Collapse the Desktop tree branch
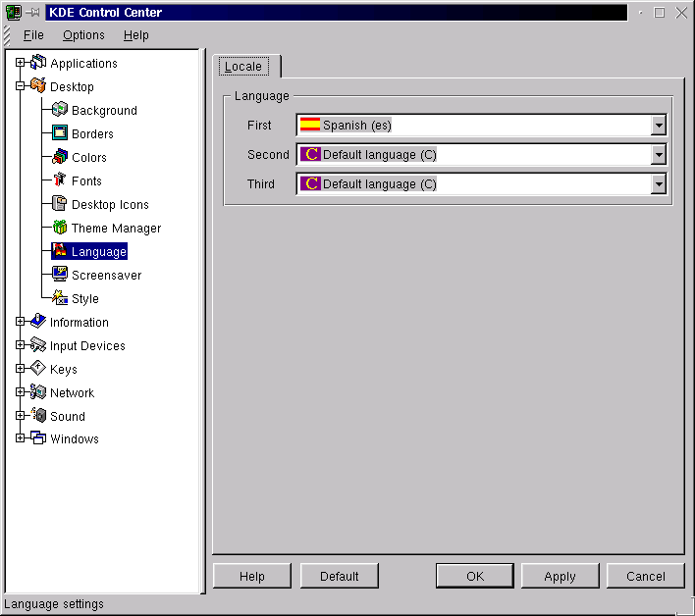 (x=20, y=86)
